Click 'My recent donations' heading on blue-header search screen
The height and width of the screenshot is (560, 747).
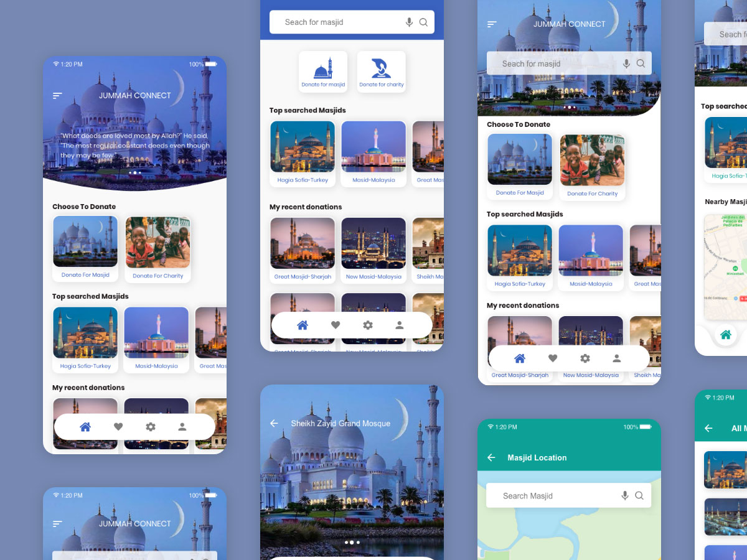click(306, 207)
